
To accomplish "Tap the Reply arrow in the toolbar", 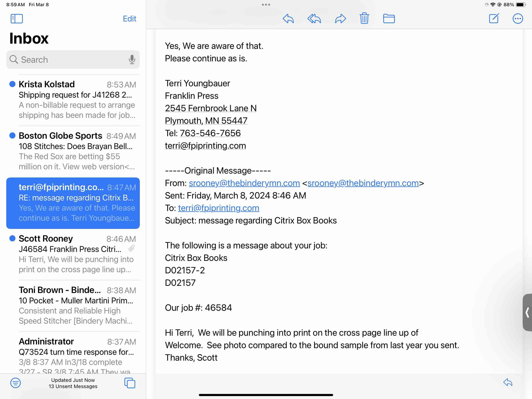I will [288, 19].
